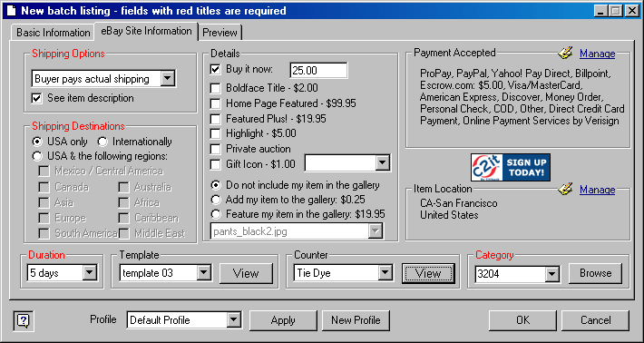The width and height of the screenshot is (644, 343).
Task: Select the eBay Site Information tab
Action: pos(146,31)
